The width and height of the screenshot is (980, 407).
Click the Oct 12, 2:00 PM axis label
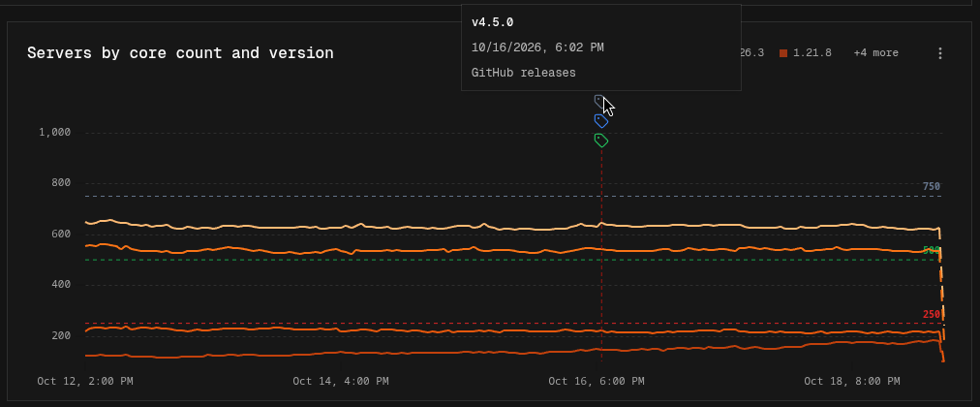(85, 381)
